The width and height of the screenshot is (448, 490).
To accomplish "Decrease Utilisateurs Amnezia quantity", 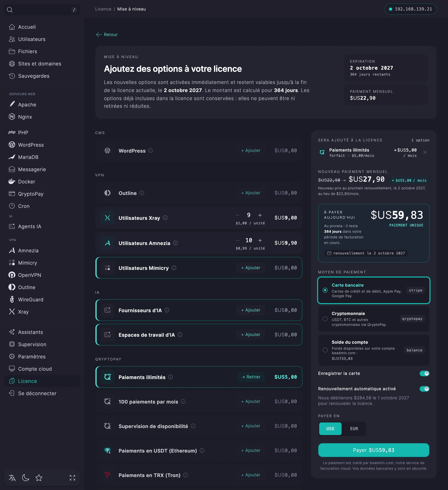I will pyautogui.click(x=237, y=240).
